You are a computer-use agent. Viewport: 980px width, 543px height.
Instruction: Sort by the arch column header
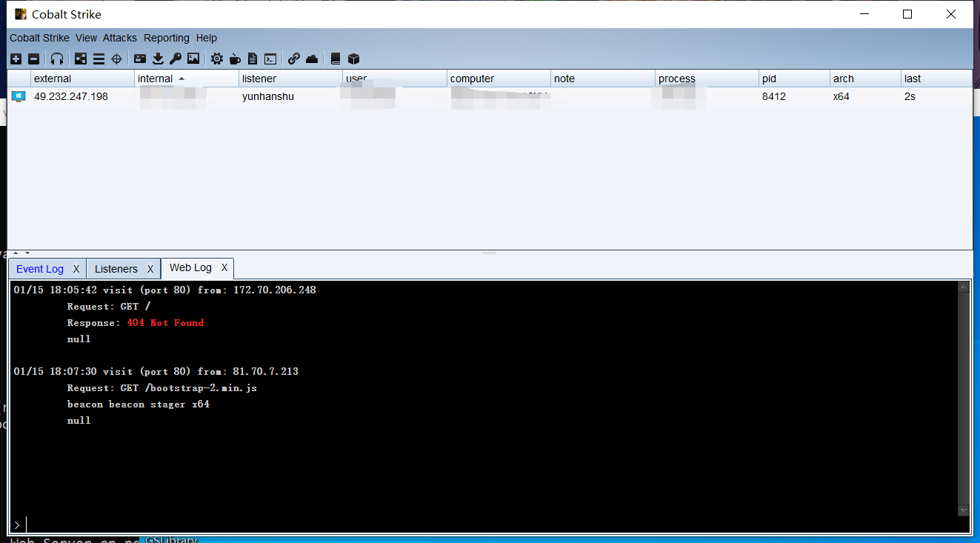coord(866,79)
